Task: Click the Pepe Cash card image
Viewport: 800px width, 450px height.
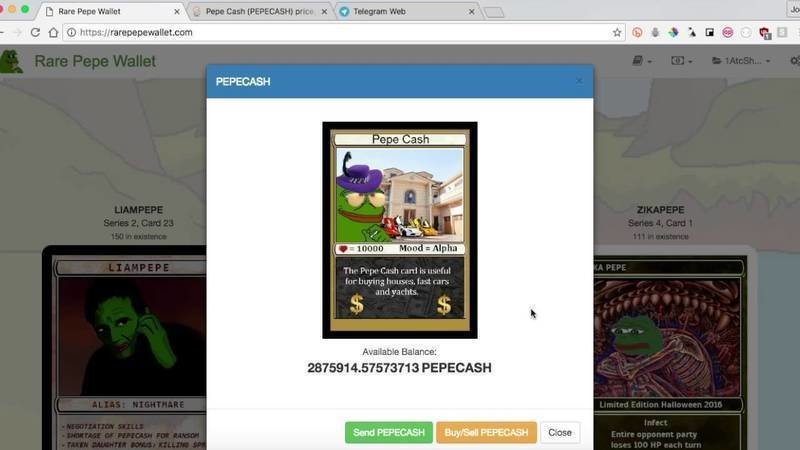Action: coord(400,230)
